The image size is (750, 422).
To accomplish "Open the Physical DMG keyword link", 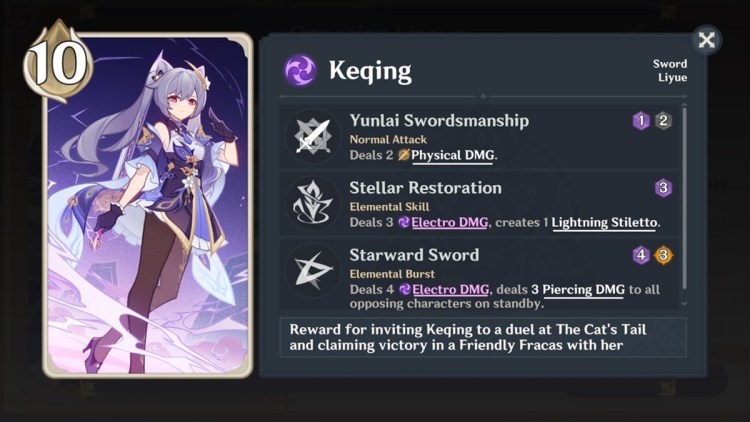I will [452, 155].
